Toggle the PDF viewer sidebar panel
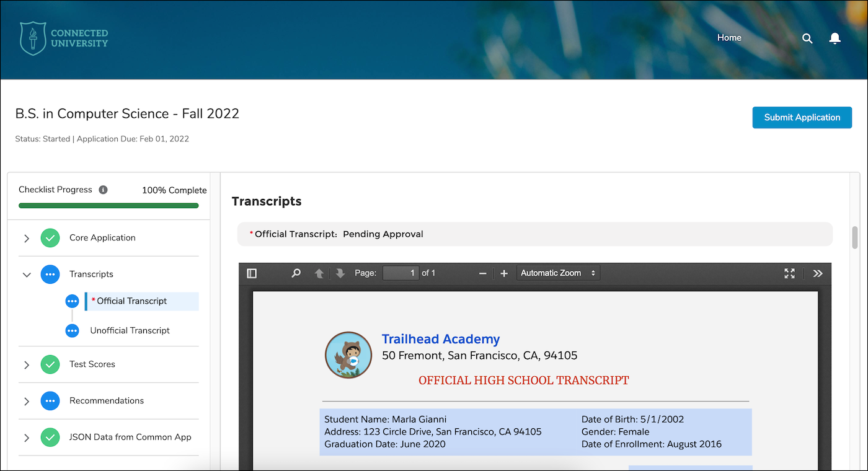Viewport: 868px width, 471px height. click(251, 273)
